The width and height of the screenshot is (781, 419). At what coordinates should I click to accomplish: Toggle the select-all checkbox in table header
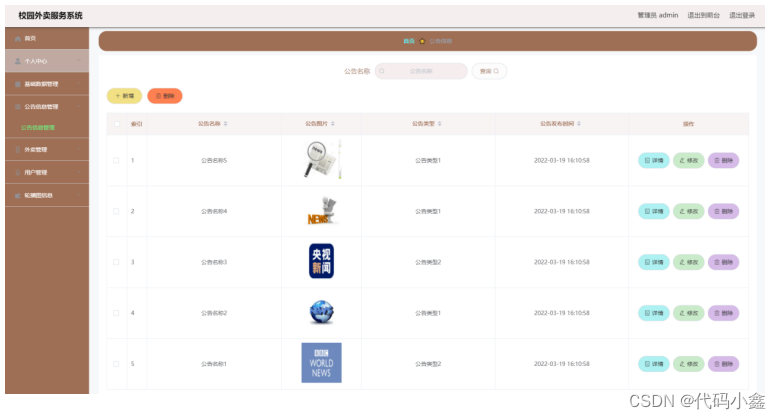tap(117, 124)
